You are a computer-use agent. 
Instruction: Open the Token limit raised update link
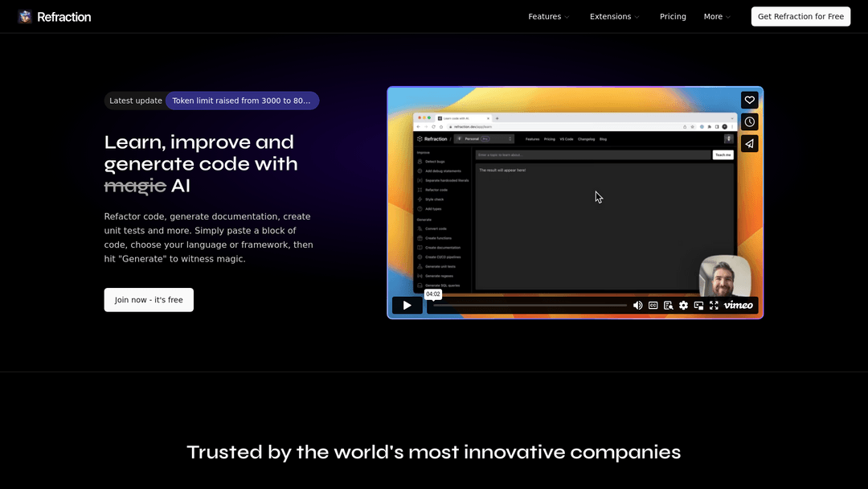point(242,101)
